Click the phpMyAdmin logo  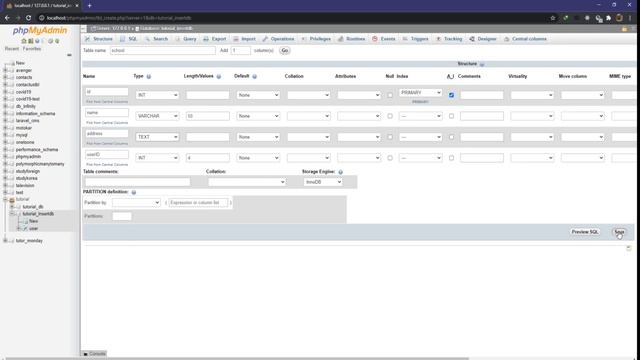pos(40,31)
